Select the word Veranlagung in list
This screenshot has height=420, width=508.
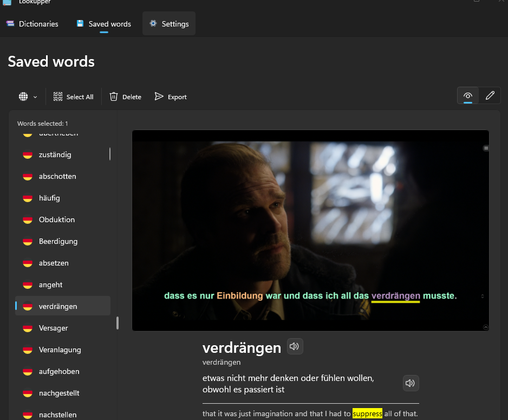point(60,350)
